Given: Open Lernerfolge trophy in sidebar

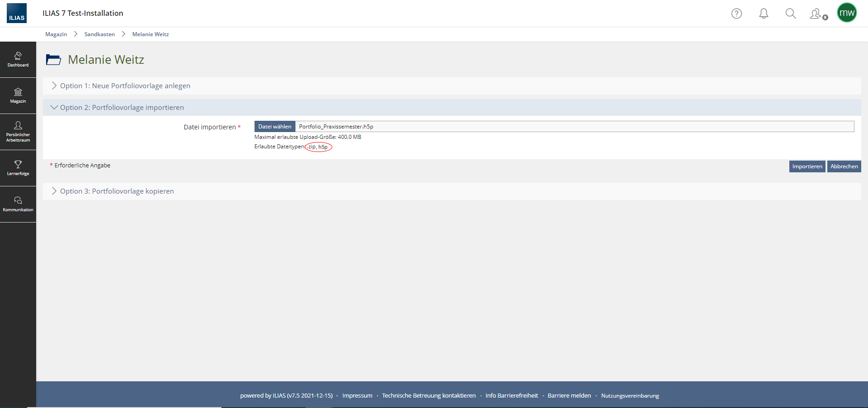Looking at the screenshot, I should [x=18, y=168].
